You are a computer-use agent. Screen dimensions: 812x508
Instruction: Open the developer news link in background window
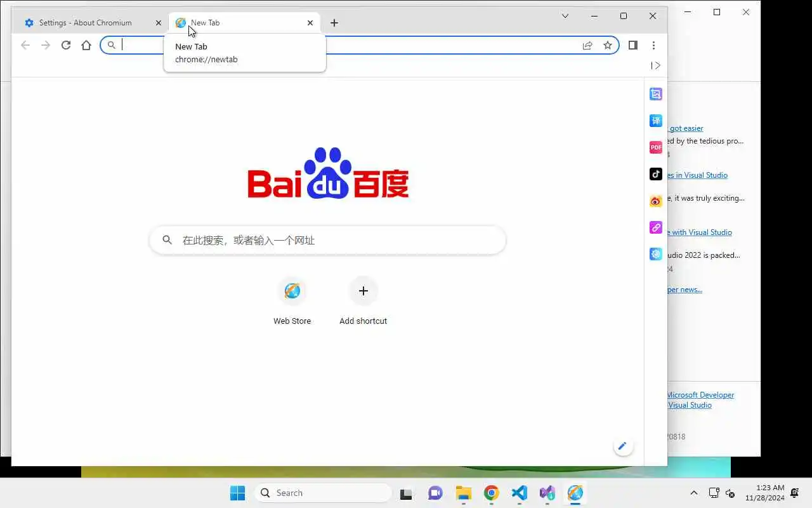685,290
